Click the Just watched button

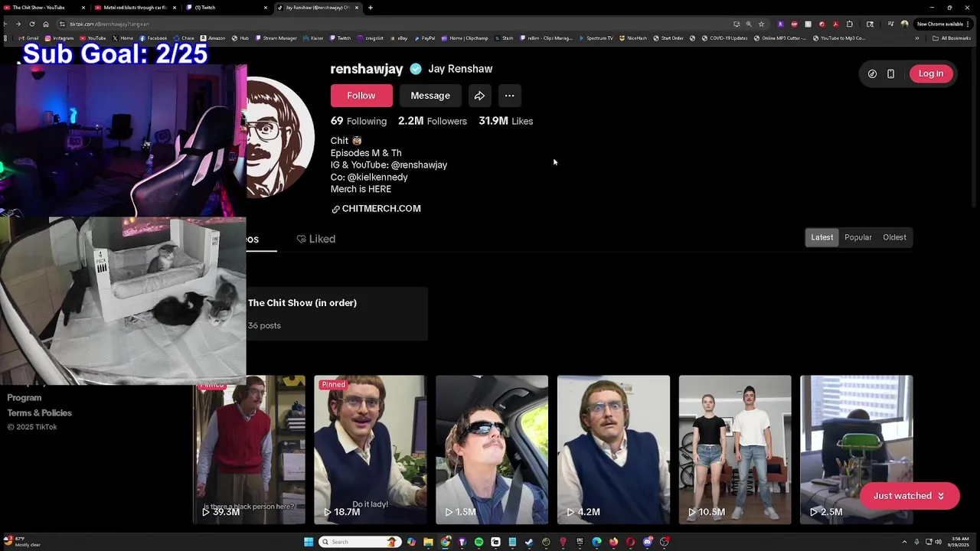click(910, 496)
